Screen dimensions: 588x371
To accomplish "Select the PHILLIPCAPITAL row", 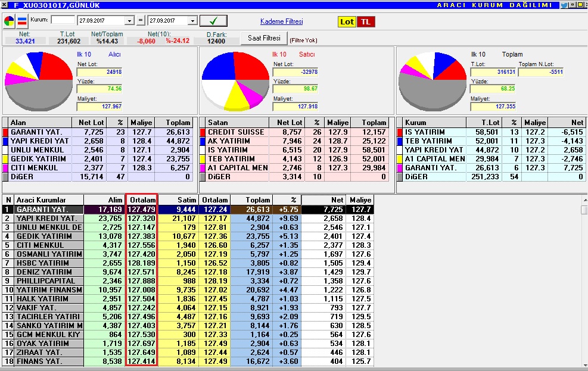I will pos(188,281).
